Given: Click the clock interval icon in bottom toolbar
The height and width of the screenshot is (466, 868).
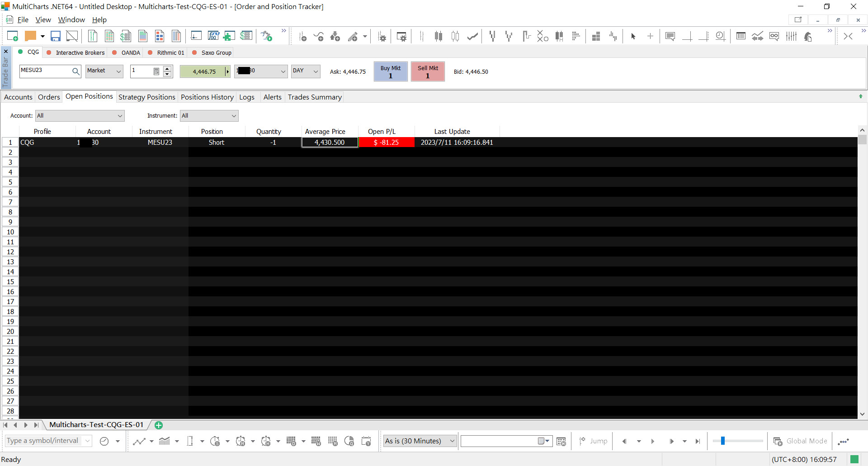Looking at the screenshot, I should click(x=104, y=441).
